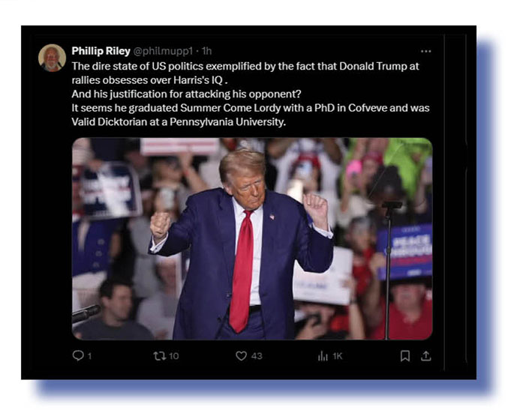Click the Phillip Riley display name
Screen dimensions: 532x410
[x=101, y=51]
